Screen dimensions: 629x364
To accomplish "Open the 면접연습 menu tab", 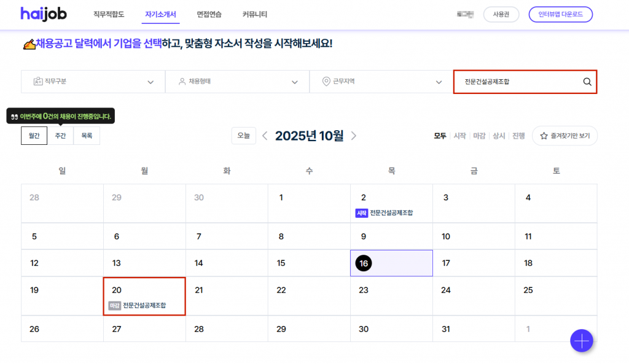I will (209, 14).
